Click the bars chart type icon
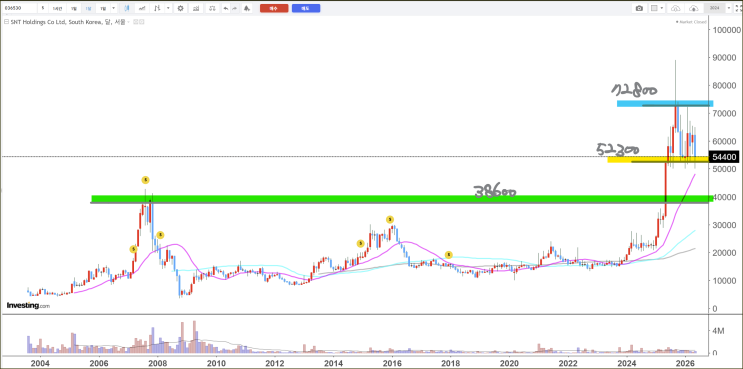Screen dimensions: 743x369 point(158,8)
